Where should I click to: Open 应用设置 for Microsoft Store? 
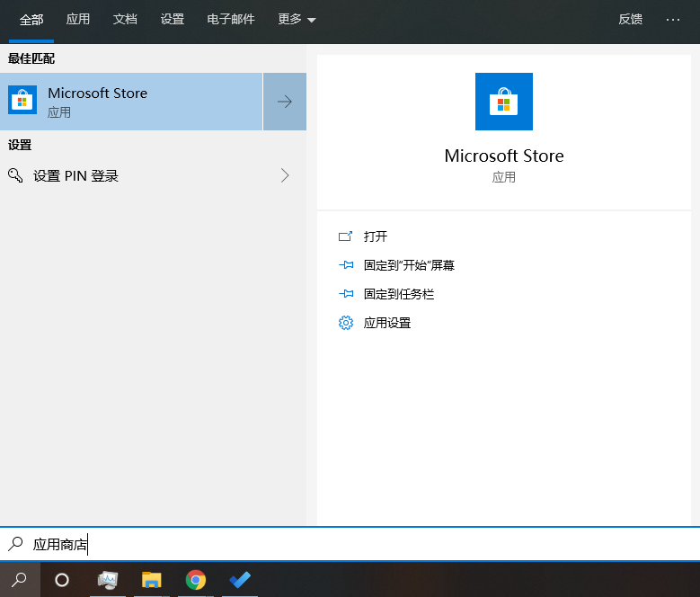pyautogui.click(x=386, y=323)
